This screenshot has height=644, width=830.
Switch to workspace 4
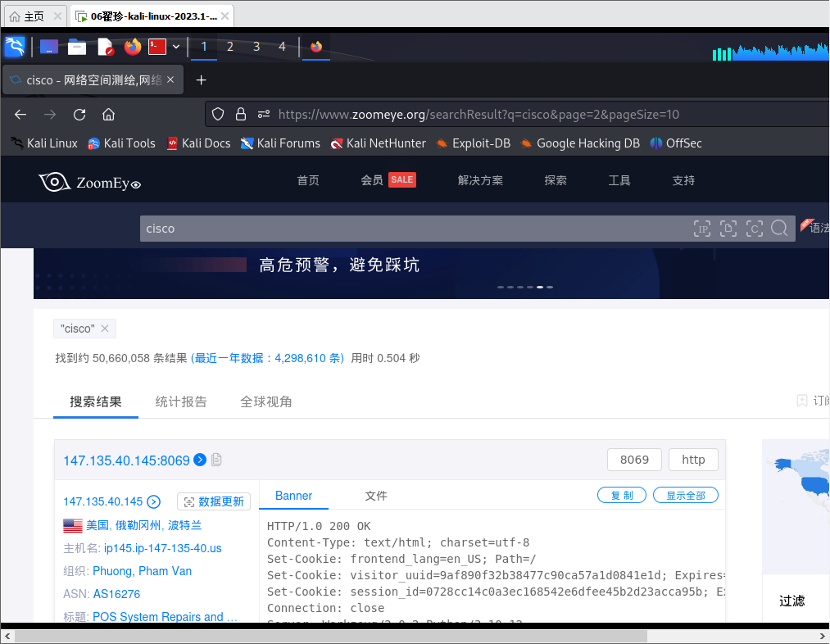point(282,47)
